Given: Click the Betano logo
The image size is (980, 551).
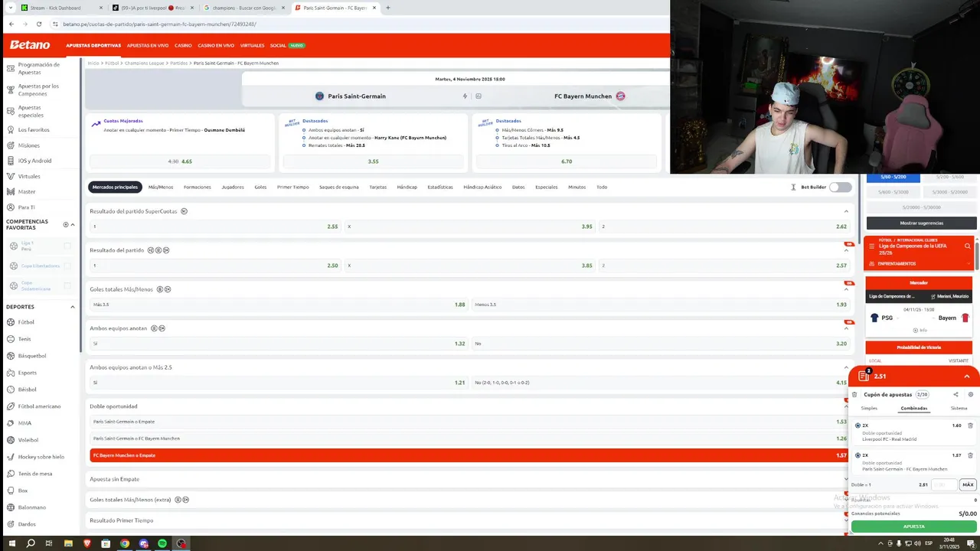Looking at the screenshot, I should 30,45.
